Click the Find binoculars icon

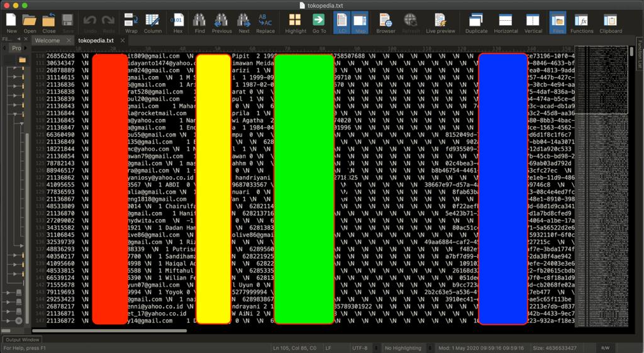pyautogui.click(x=199, y=22)
